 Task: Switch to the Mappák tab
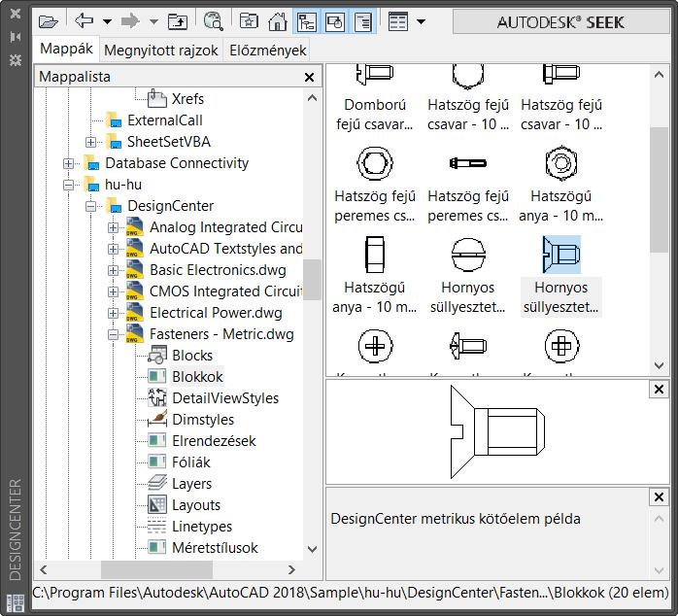pyautogui.click(x=66, y=49)
